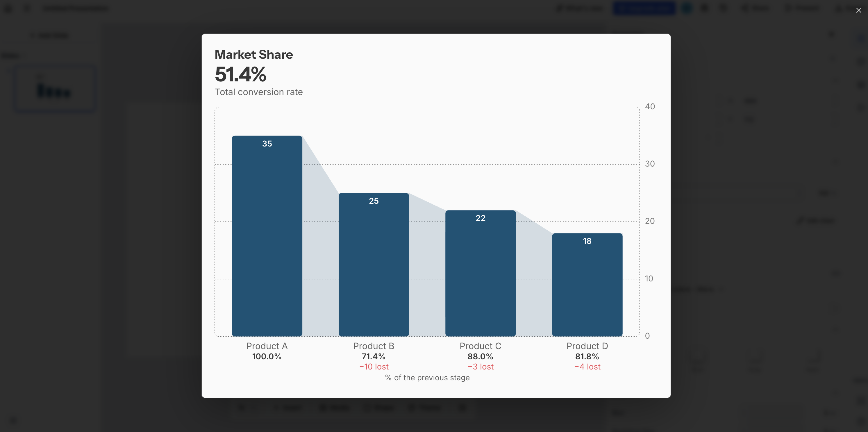Select the Product A bar labeled 35

pyautogui.click(x=267, y=236)
